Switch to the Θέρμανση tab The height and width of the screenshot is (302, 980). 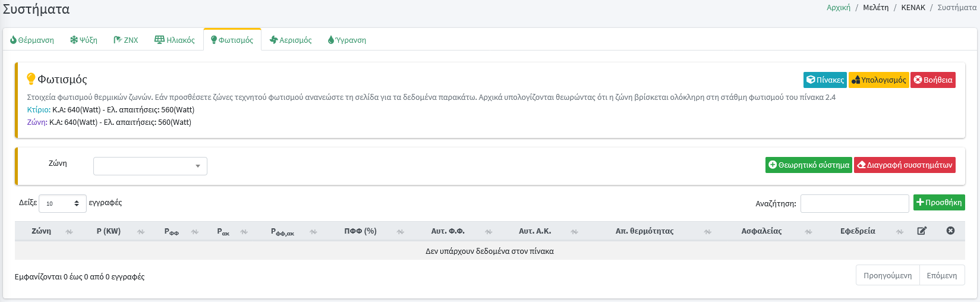click(32, 40)
